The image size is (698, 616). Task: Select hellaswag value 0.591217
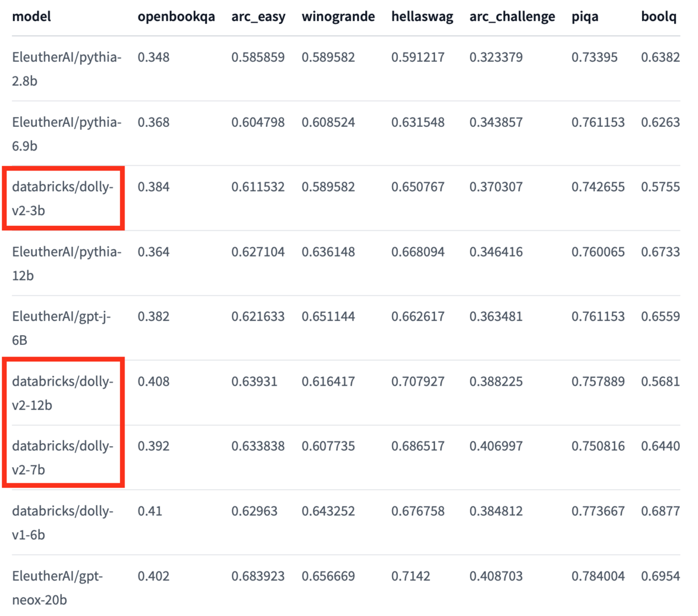(418, 57)
